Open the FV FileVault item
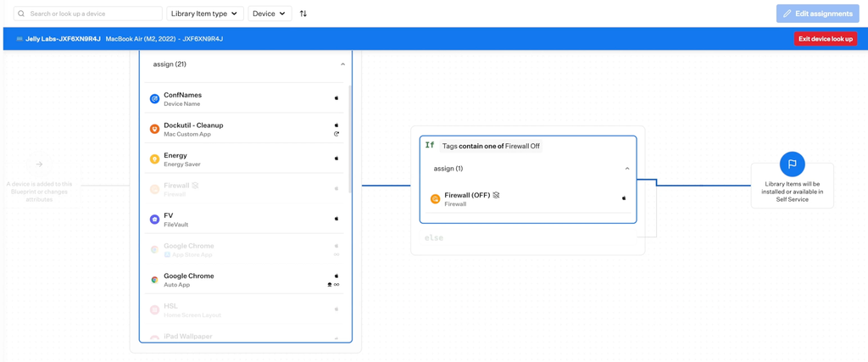This screenshot has height=362, width=868. click(x=246, y=220)
